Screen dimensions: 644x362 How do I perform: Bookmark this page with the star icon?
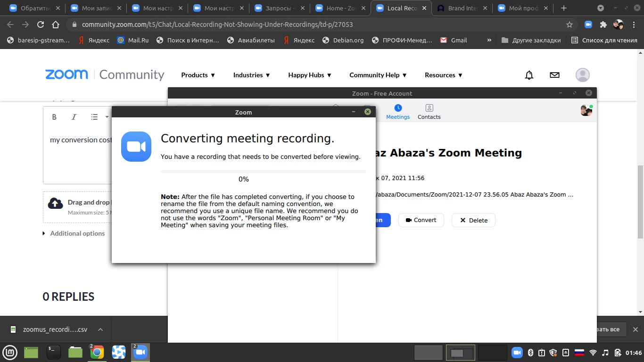tap(569, 25)
